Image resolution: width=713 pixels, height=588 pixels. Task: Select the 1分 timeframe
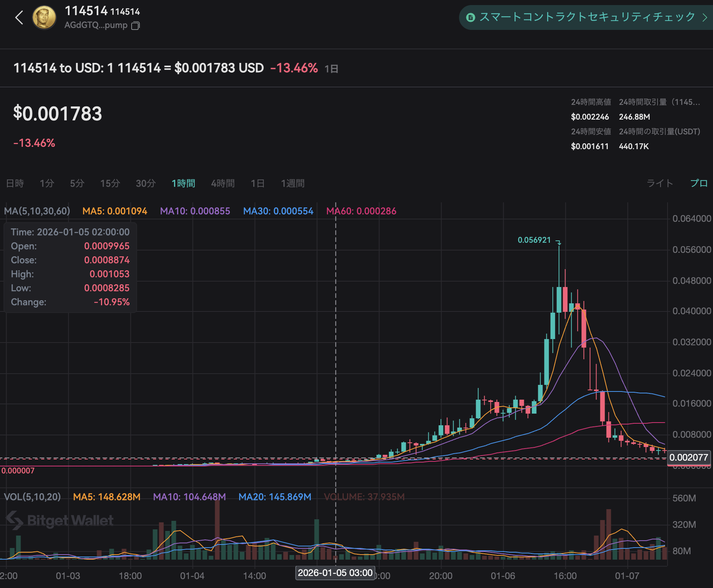click(47, 183)
